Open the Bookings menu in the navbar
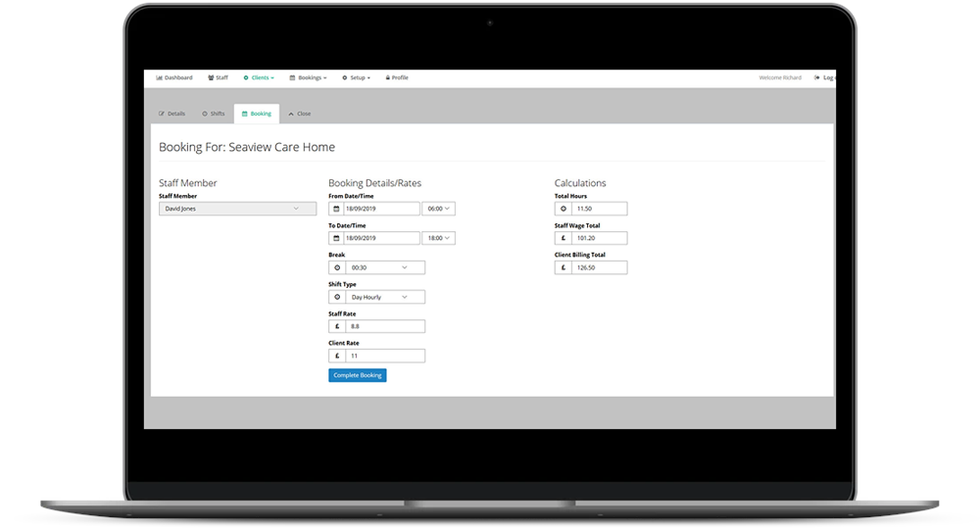The image size is (980, 528). point(308,77)
